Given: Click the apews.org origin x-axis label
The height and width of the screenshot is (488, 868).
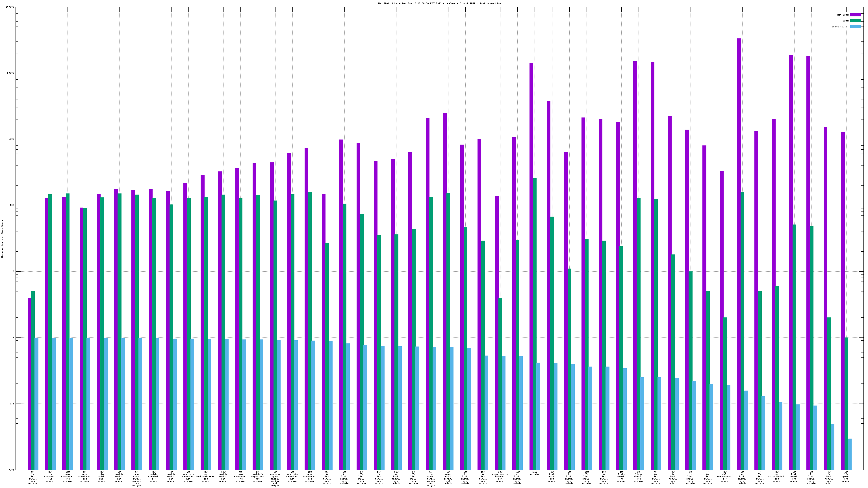Looking at the screenshot, I should 846,476.
